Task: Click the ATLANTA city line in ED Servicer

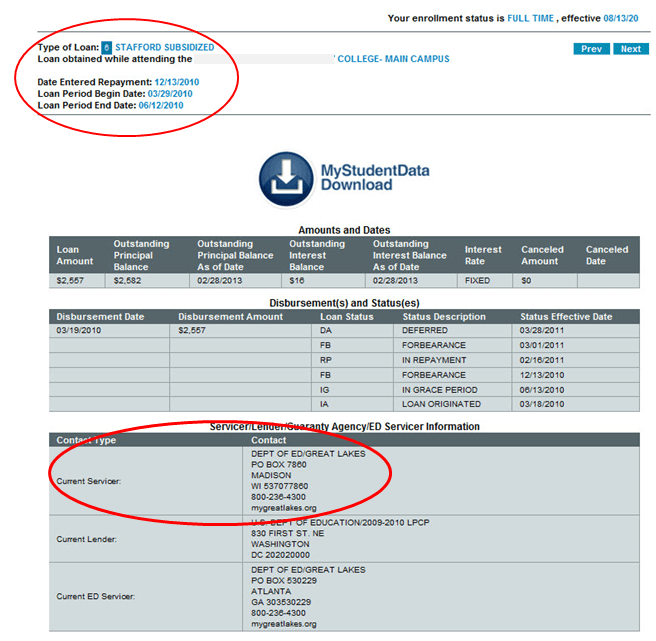Action: 271,592
